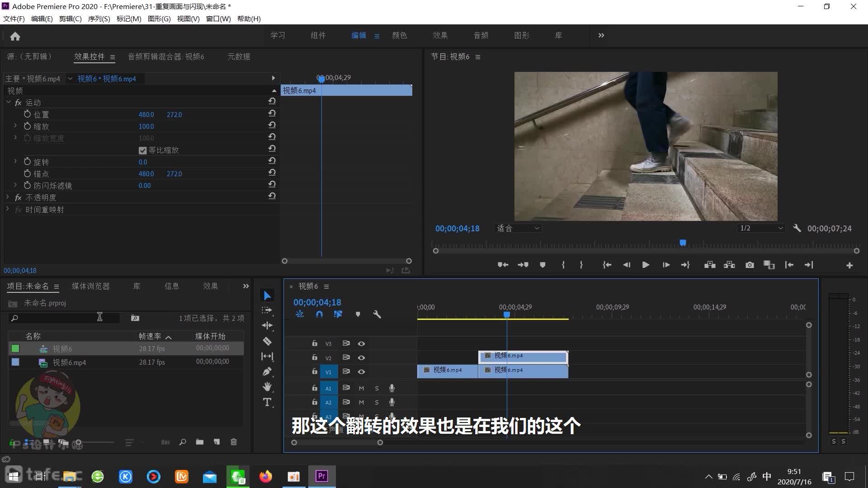Switch to 效果 workspace tab

tap(440, 35)
